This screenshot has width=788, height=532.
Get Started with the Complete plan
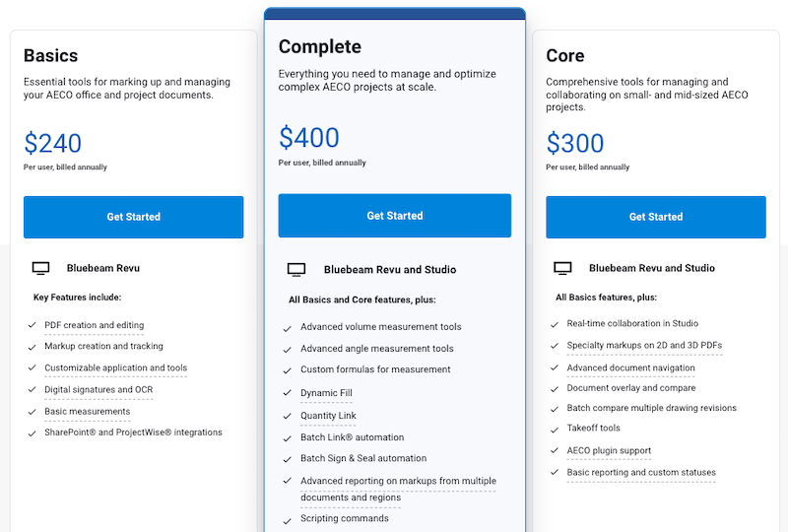[x=395, y=216]
